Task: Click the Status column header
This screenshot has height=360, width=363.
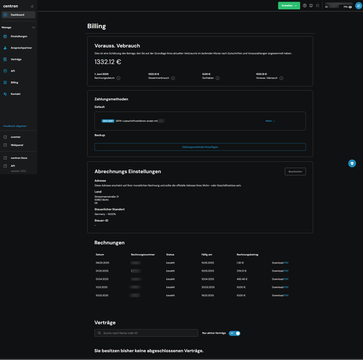Action: (x=170, y=255)
